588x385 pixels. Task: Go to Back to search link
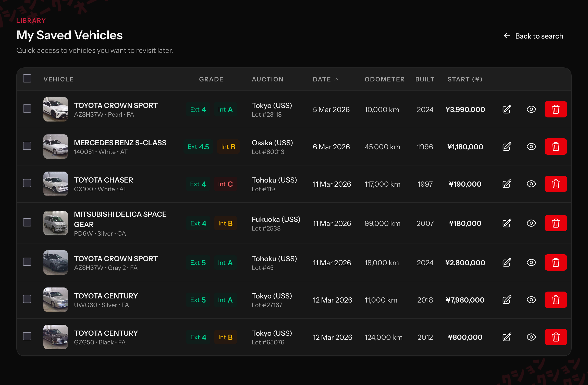coord(533,36)
